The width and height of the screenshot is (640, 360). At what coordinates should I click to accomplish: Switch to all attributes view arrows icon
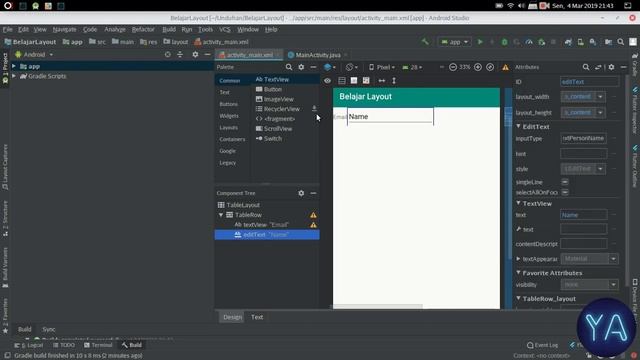tap(598, 67)
